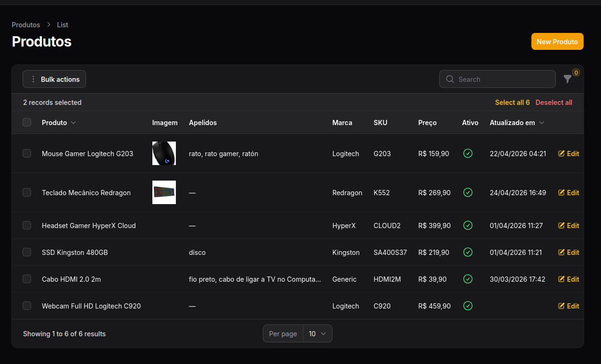This screenshot has width=601, height=364.
Task: Click the price R$ 39,90
Action: tap(433, 279)
